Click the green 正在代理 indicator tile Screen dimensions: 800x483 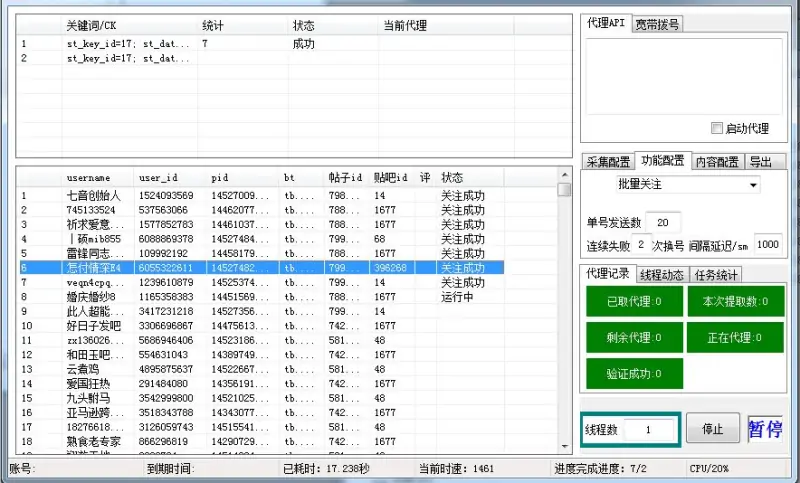tap(735, 337)
